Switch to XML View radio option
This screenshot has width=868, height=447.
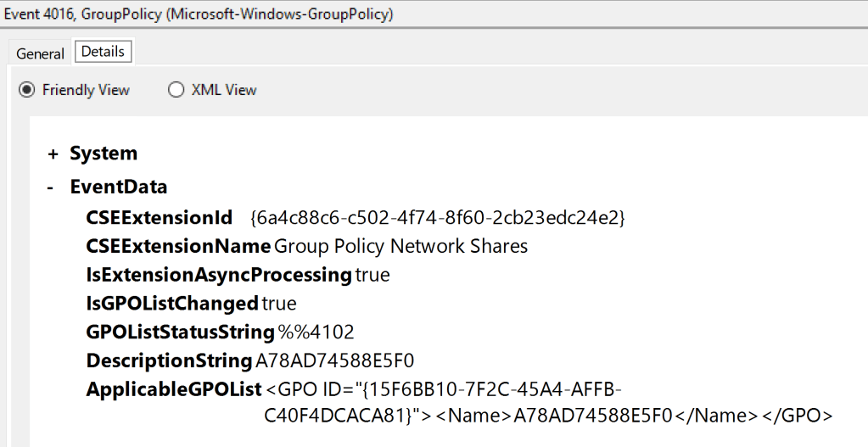point(176,90)
